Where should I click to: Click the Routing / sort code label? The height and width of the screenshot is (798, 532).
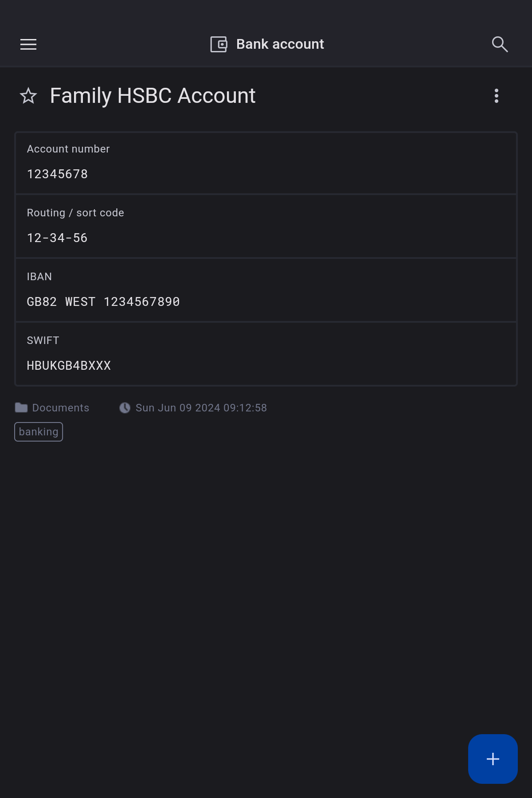[75, 213]
